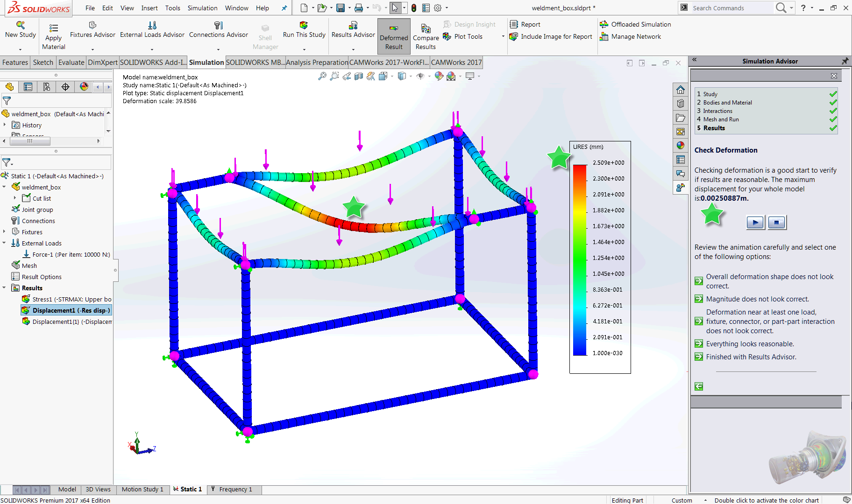Go back in Simulation Advisor
Viewport: 852px width, 504px height.
pyautogui.click(x=699, y=386)
